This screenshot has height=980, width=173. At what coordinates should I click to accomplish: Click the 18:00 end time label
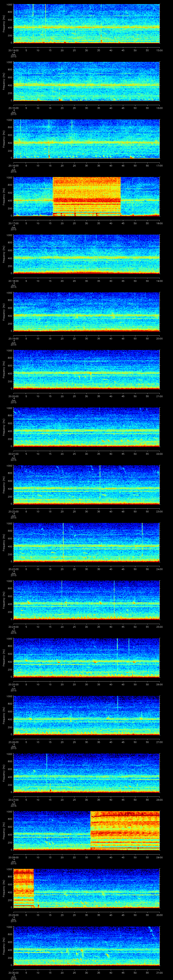[160, 223]
